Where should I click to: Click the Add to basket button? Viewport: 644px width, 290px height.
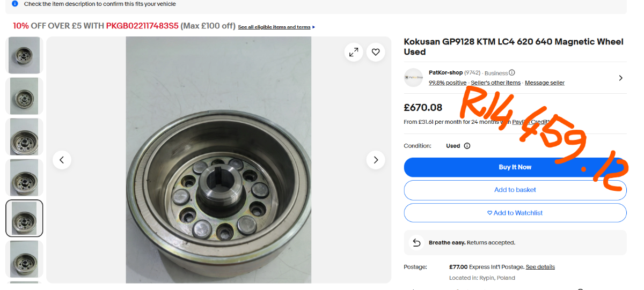tap(515, 190)
